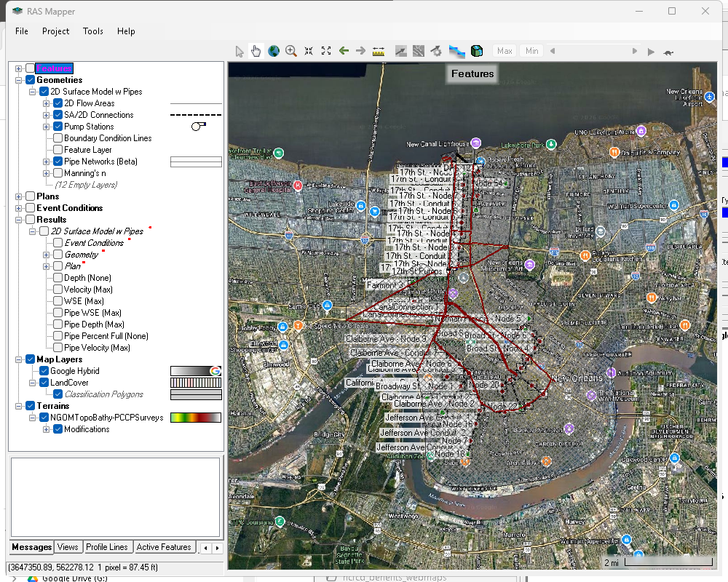Select the ruler measure tool

(x=379, y=51)
